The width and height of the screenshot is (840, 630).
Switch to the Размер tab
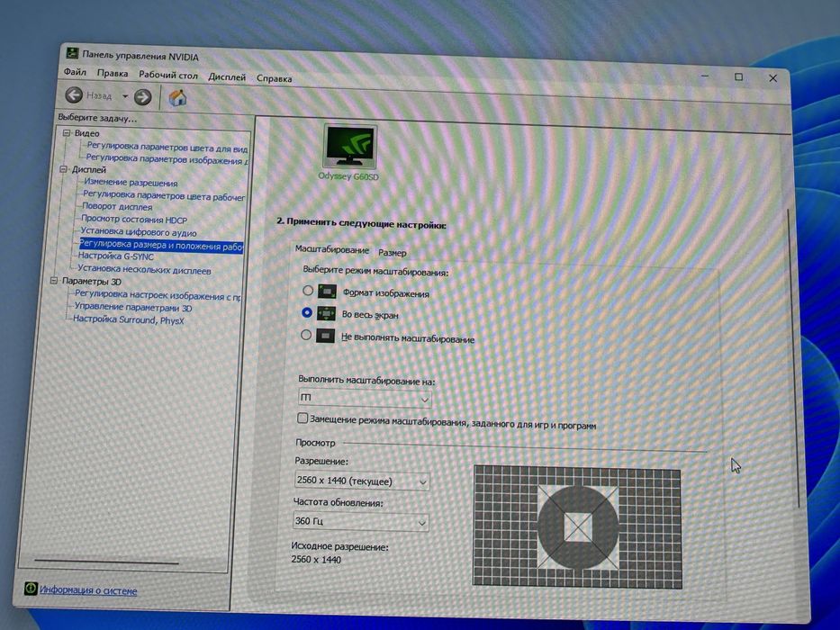[x=393, y=253]
